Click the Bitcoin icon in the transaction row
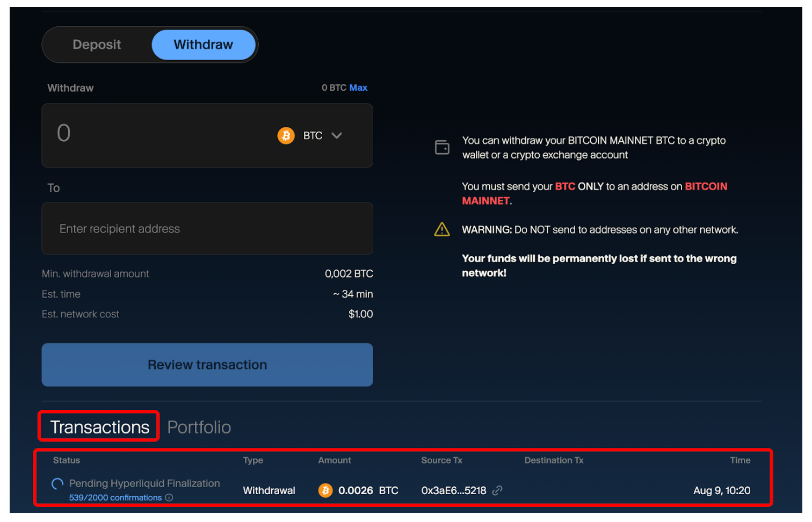Viewport: 812px width, 522px height. point(325,490)
